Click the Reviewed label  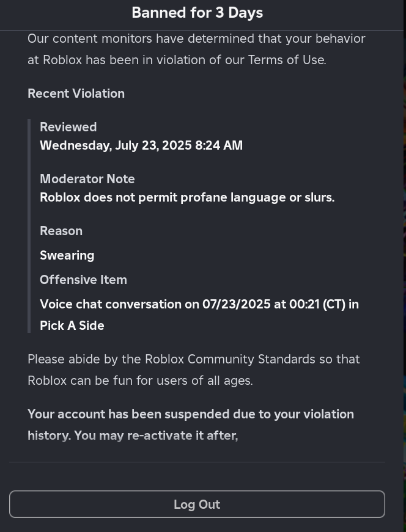click(68, 127)
